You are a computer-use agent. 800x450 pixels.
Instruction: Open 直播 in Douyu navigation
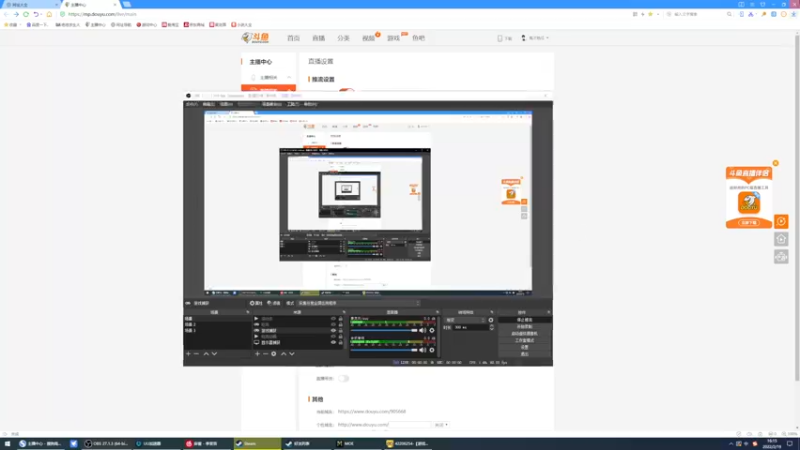tap(318, 38)
